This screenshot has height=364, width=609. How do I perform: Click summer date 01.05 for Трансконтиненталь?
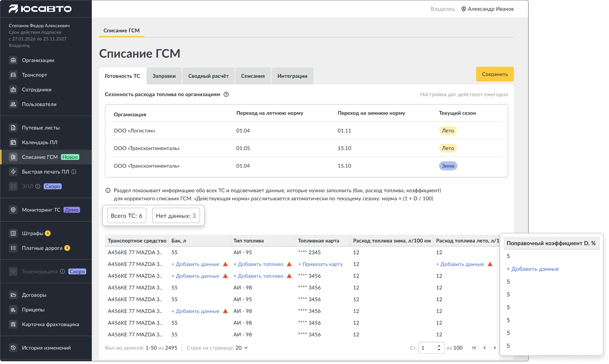point(243,148)
